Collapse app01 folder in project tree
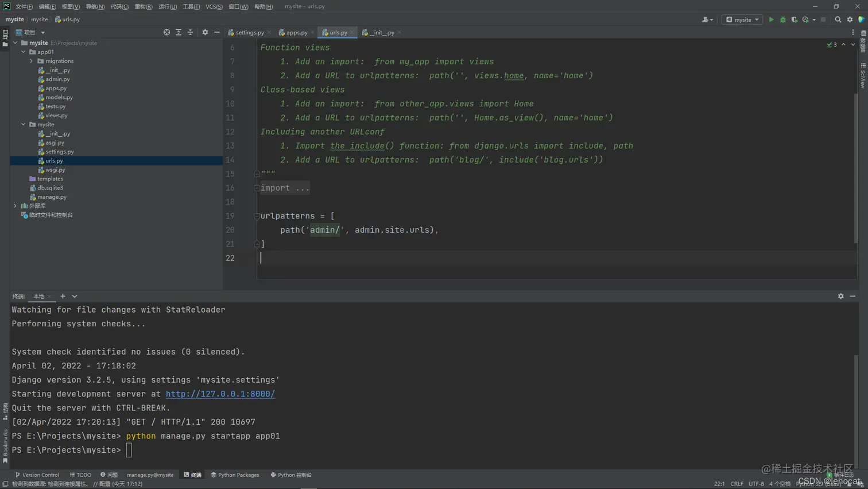This screenshot has height=489, width=868. [24, 52]
